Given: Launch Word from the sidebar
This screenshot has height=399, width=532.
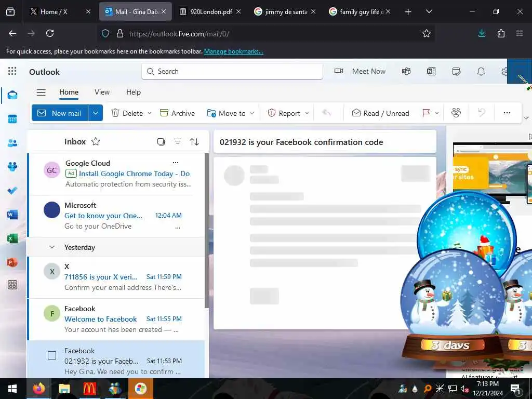Looking at the screenshot, I should 12,215.
